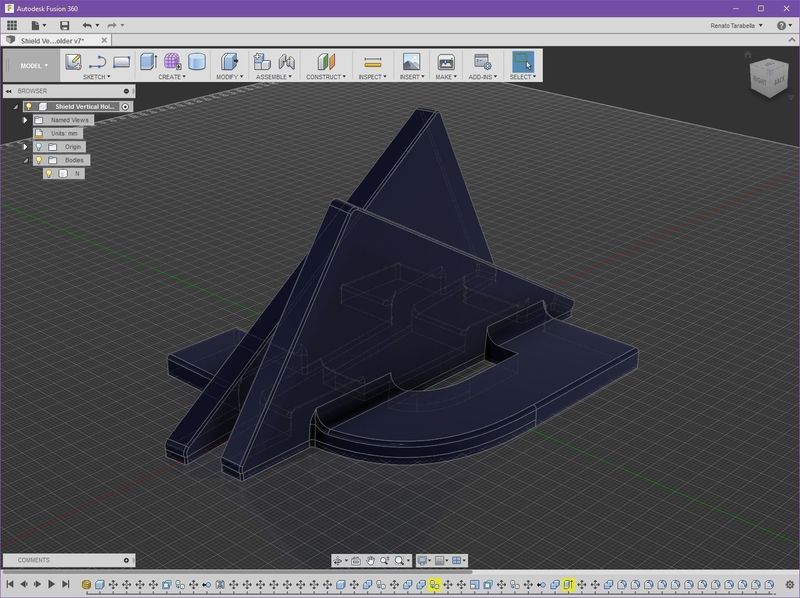800x598 pixels.
Task: Collapse the Browser panel arrows
Action: pyautogui.click(x=9, y=91)
